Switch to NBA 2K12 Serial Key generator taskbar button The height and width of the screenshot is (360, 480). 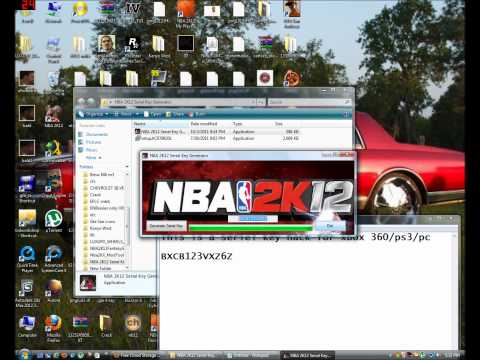[307, 356]
